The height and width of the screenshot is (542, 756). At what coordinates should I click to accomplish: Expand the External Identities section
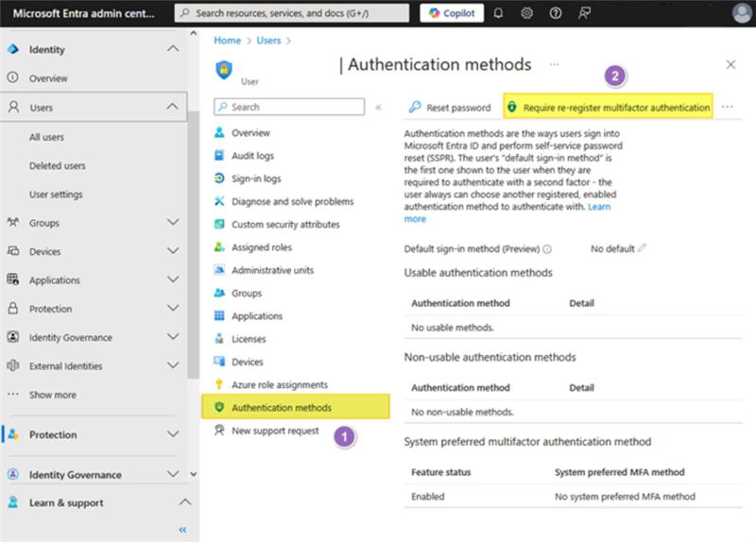(x=173, y=365)
